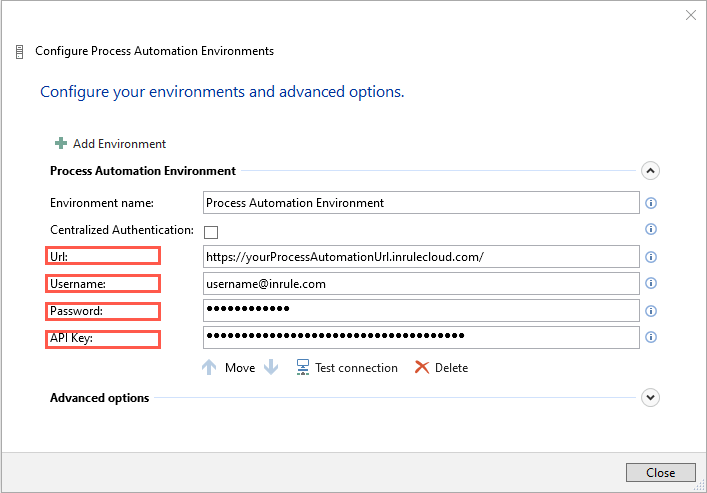Click into the Url input field
This screenshot has height=493, width=707.
click(420, 257)
